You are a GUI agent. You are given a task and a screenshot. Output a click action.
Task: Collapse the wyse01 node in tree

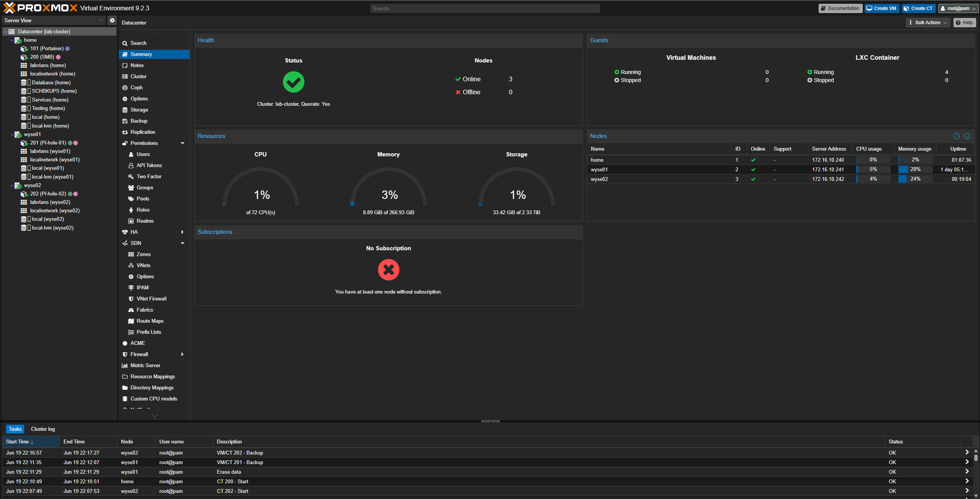coord(12,135)
